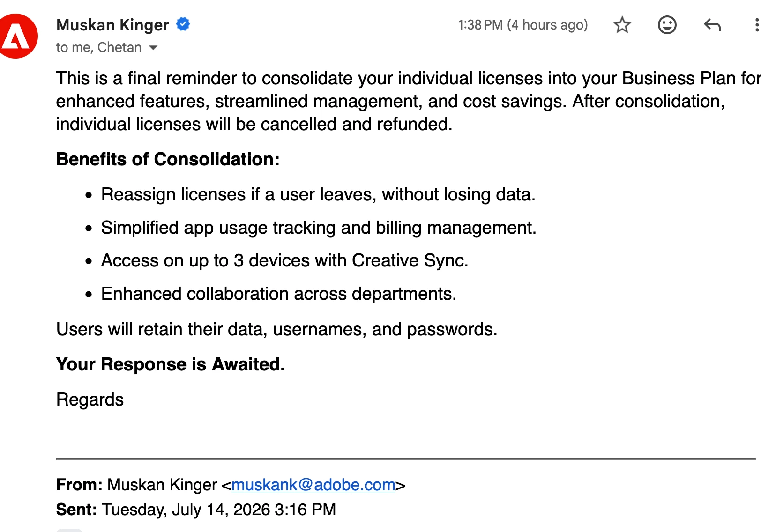
Task: Click the "Your Response is Awaited." line
Action: [171, 364]
